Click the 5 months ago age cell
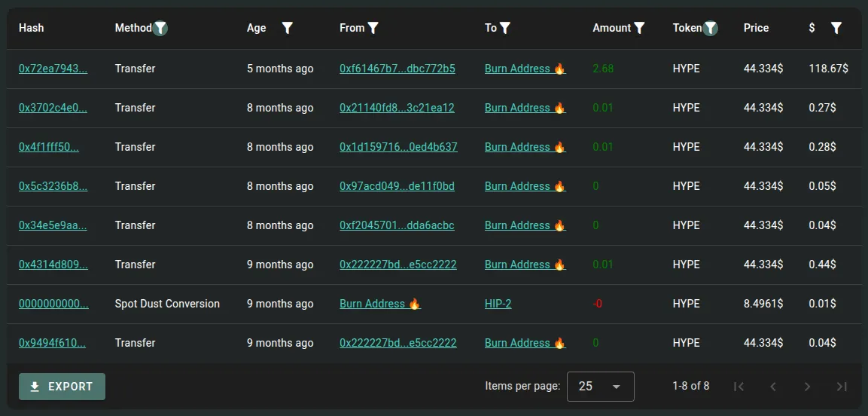Screen dimensions: 868x416 pyautogui.click(x=280, y=69)
